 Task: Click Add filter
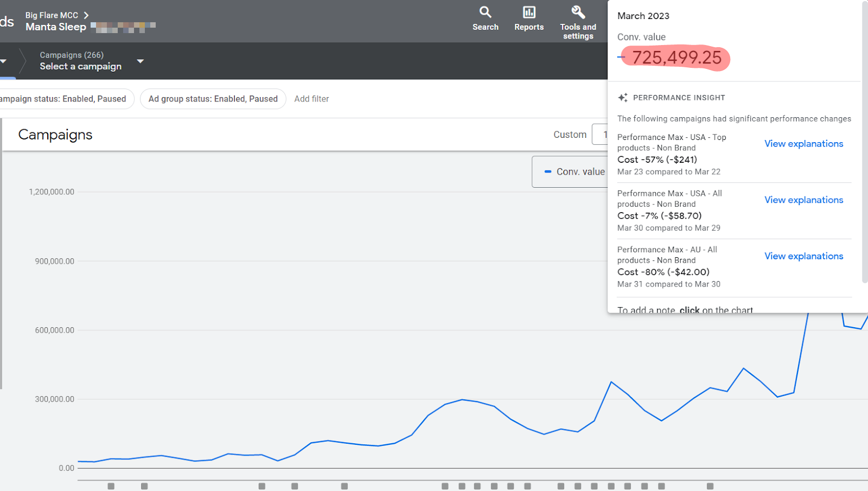click(x=311, y=99)
